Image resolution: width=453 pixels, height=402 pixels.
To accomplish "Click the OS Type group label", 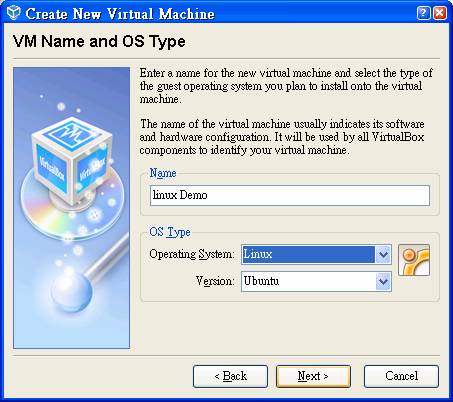I will click(x=170, y=232).
